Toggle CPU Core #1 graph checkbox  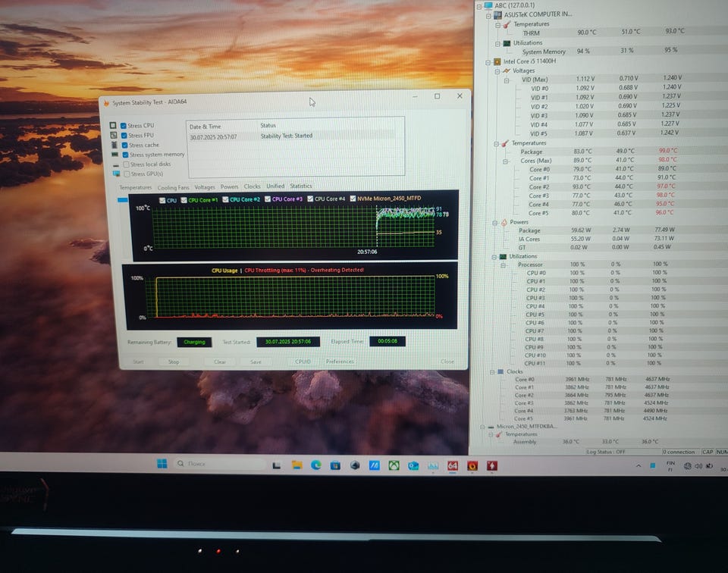[184, 200]
